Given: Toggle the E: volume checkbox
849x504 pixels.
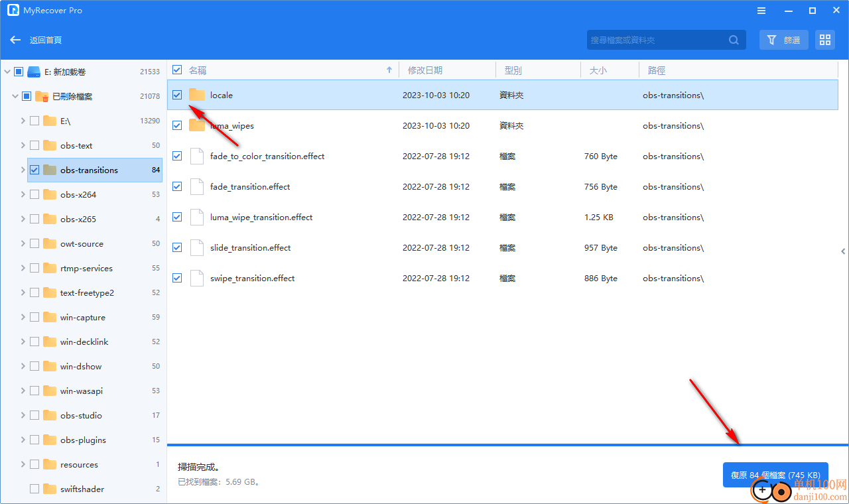Looking at the screenshot, I should click(x=19, y=72).
